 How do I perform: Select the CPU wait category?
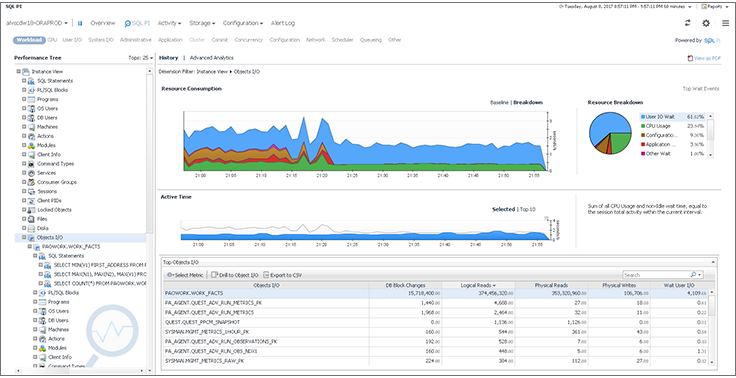52,40
